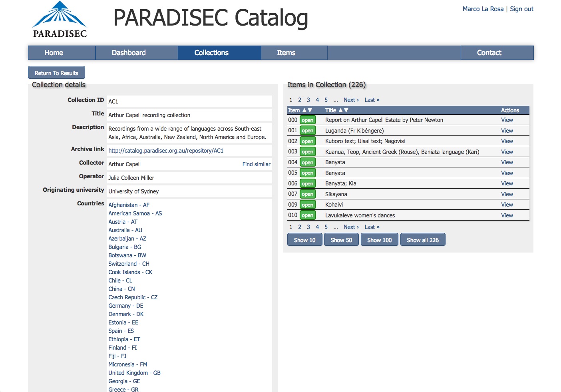Screen dimensions: 561x392
Task: Go to page 4 in bottom pagination
Action: (317, 227)
